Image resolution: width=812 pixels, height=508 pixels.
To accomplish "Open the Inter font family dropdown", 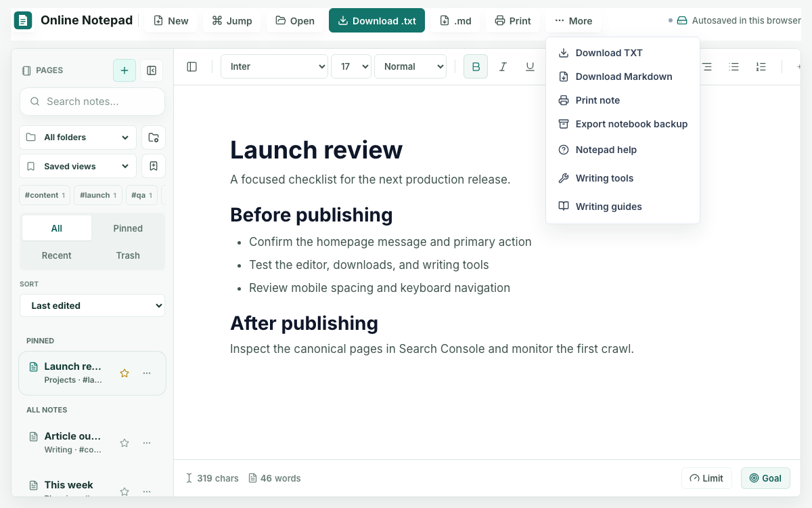I will tap(275, 66).
